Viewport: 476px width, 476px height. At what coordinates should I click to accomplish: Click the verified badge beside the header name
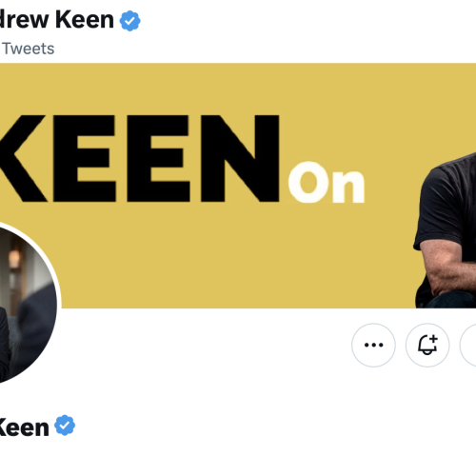click(x=129, y=21)
